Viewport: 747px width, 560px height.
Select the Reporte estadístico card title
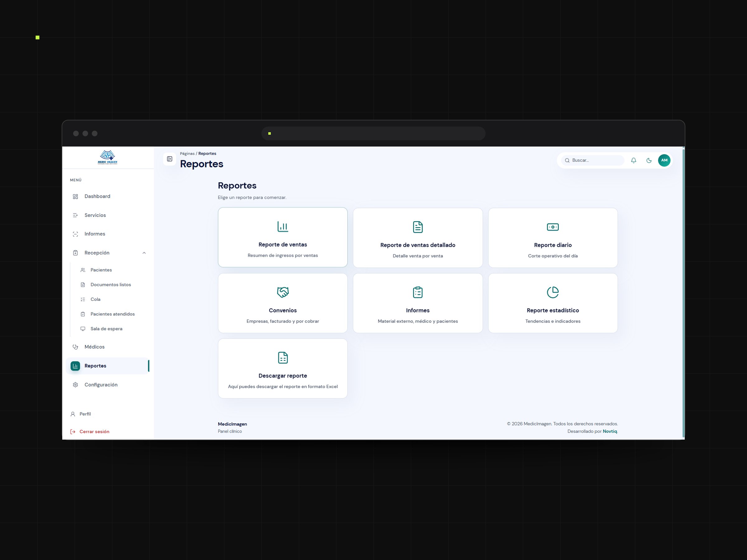click(x=553, y=310)
